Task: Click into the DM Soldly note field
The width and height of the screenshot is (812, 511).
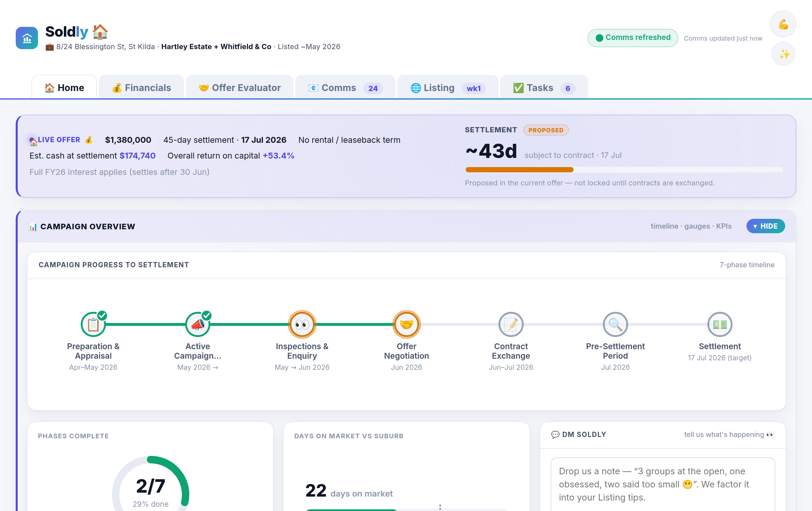Action: (663, 484)
